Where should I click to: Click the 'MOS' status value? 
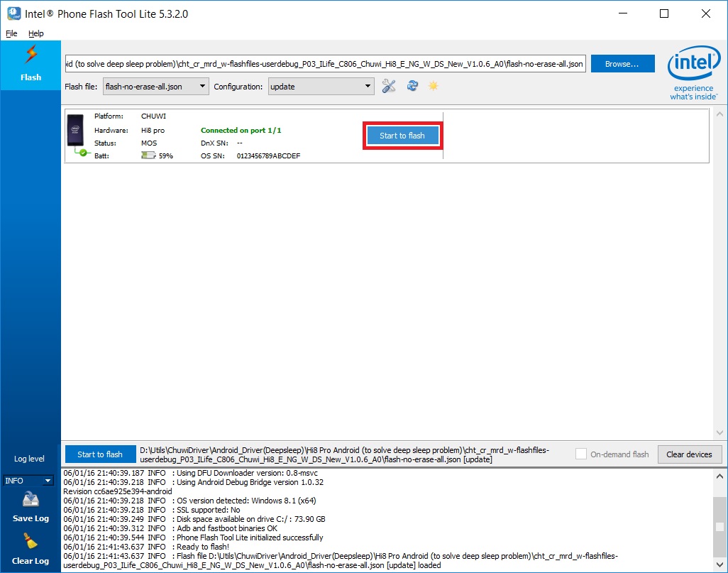149,143
